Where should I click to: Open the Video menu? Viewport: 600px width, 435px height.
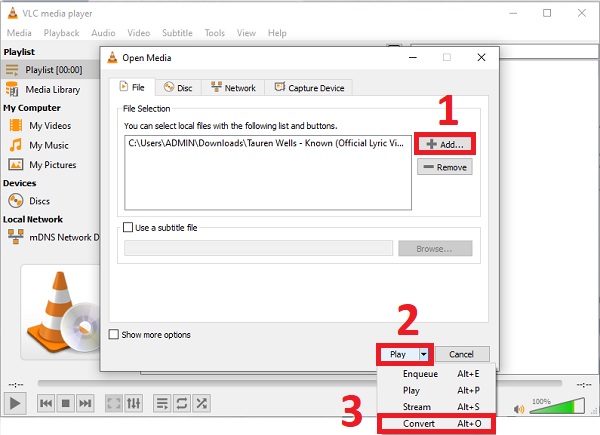coord(139,33)
